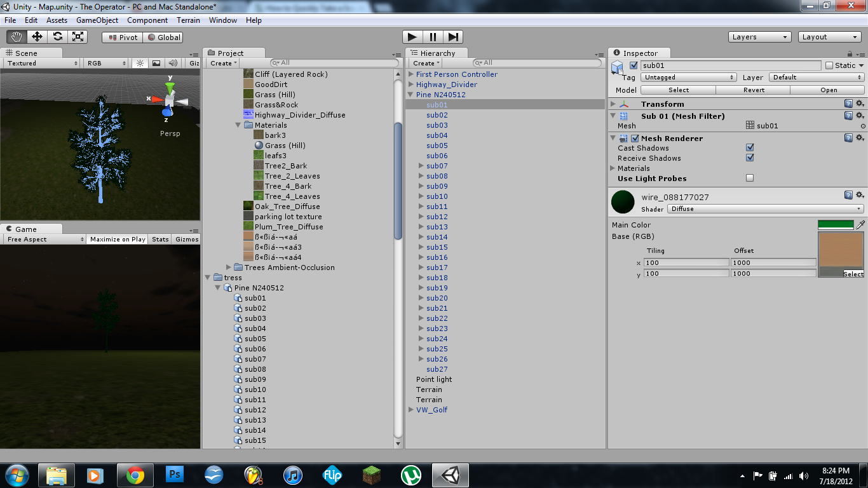Open the Layer dropdown showing Default

point(817,77)
